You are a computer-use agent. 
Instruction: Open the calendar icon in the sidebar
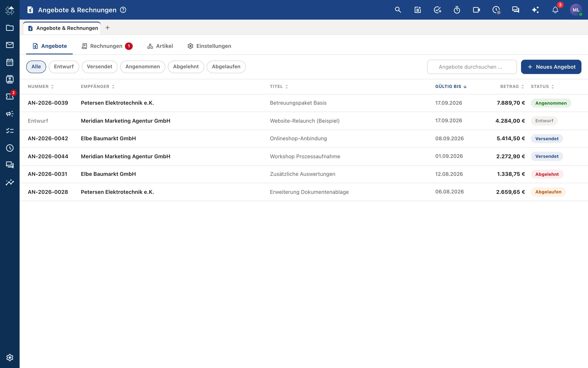pyautogui.click(x=10, y=62)
